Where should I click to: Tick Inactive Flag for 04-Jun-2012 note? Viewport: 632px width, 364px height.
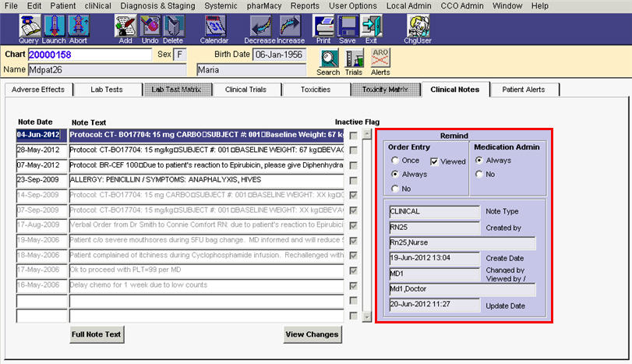click(x=355, y=136)
